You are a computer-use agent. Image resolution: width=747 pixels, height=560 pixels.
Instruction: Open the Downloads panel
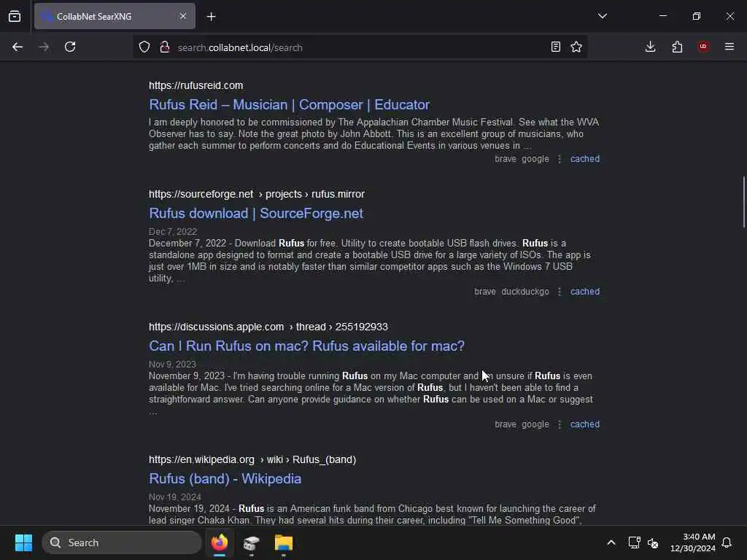[x=650, y=47]
